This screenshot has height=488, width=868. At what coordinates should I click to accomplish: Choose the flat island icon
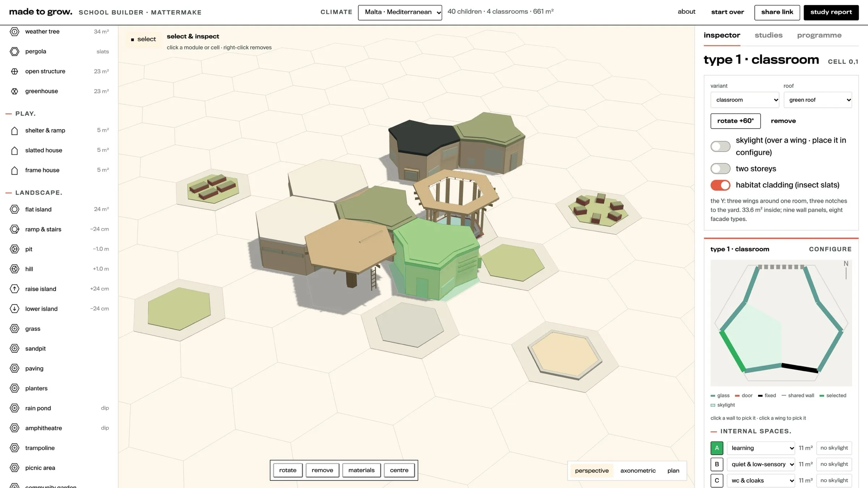pyautogui.click(x=14, y=209)
